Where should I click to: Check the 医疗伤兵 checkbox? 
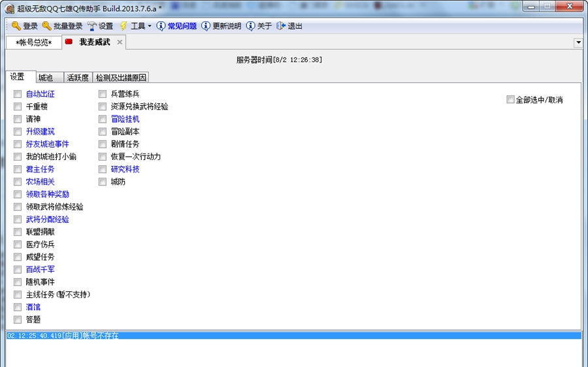coord(18,244)
